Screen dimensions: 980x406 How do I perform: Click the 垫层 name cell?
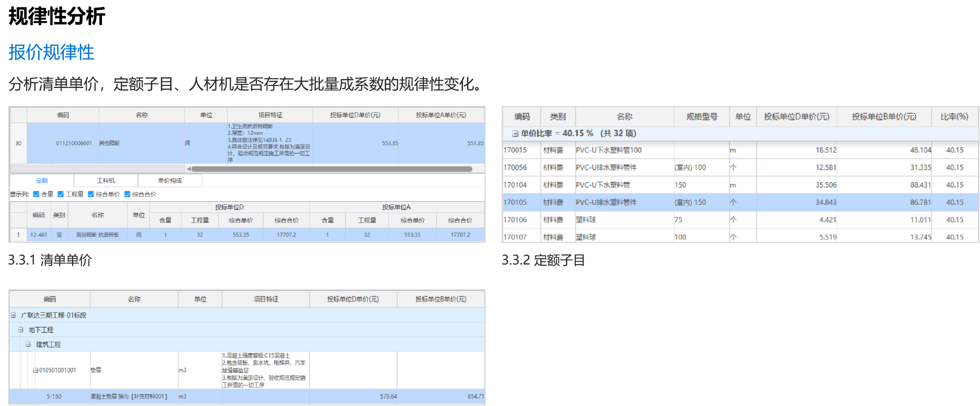[x=134, y=370]
